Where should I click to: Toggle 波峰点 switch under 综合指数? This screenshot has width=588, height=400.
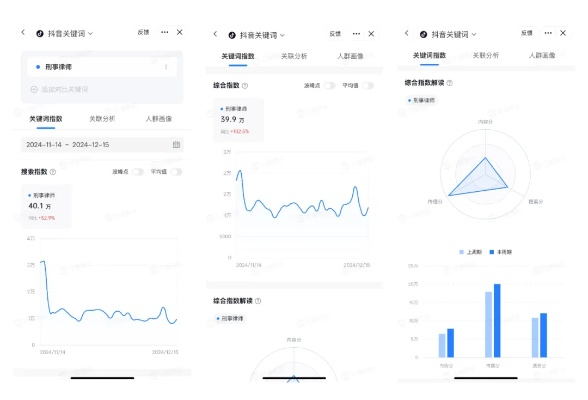pyautogui.click(x=329, y=85)
